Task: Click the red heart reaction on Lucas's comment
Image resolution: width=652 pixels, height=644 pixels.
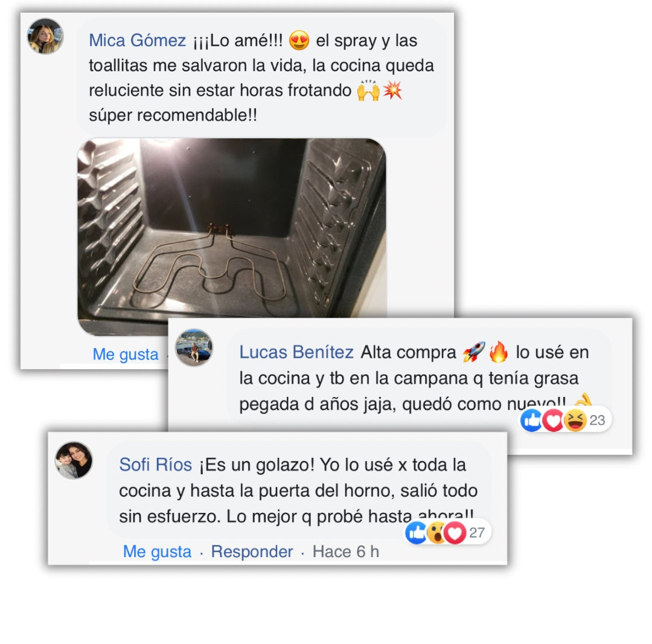Action: tap(554, 420)
